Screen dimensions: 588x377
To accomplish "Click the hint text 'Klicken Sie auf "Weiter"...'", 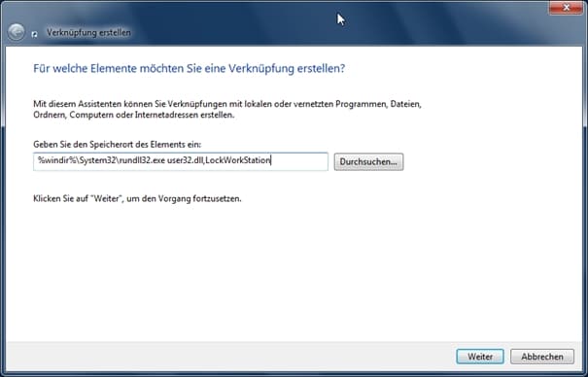I will [137, 198].
